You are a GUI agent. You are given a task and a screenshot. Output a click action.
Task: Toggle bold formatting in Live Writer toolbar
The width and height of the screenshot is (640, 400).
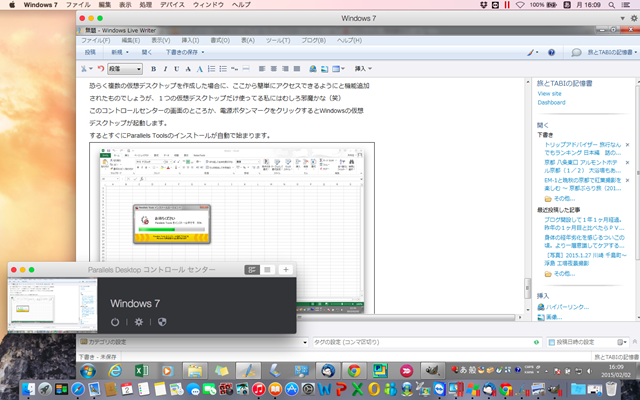[153, 69]
